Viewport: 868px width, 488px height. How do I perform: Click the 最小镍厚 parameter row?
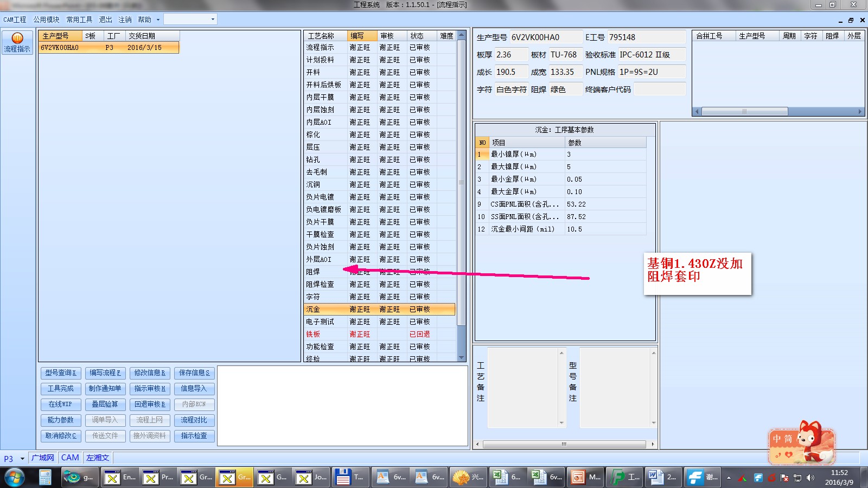561,155
